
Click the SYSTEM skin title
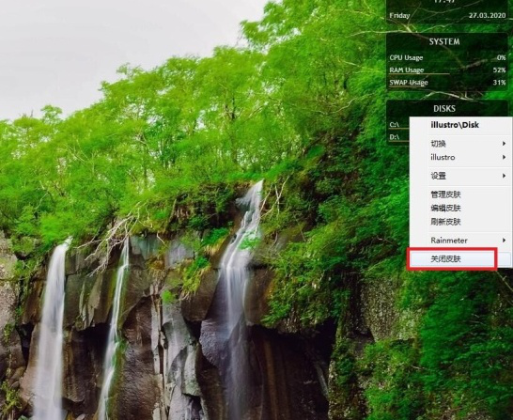coord(444,41)
